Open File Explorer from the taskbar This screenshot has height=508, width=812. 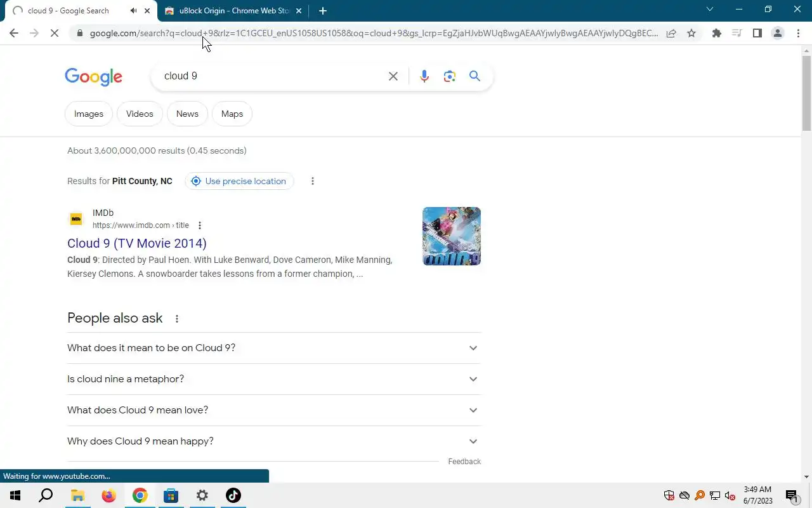click(77, 495)
